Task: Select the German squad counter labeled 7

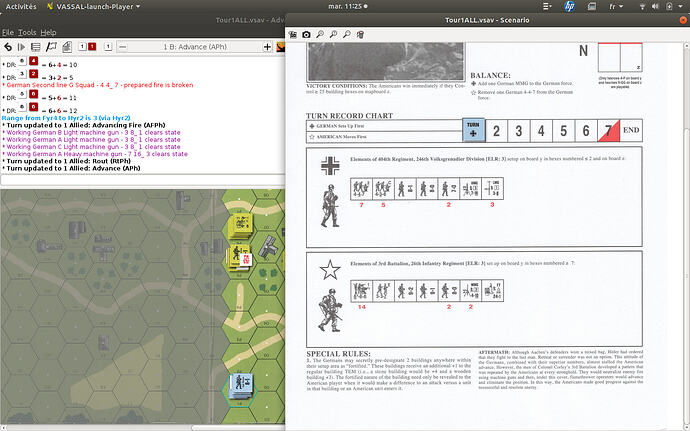Action: tap(361, 189)
